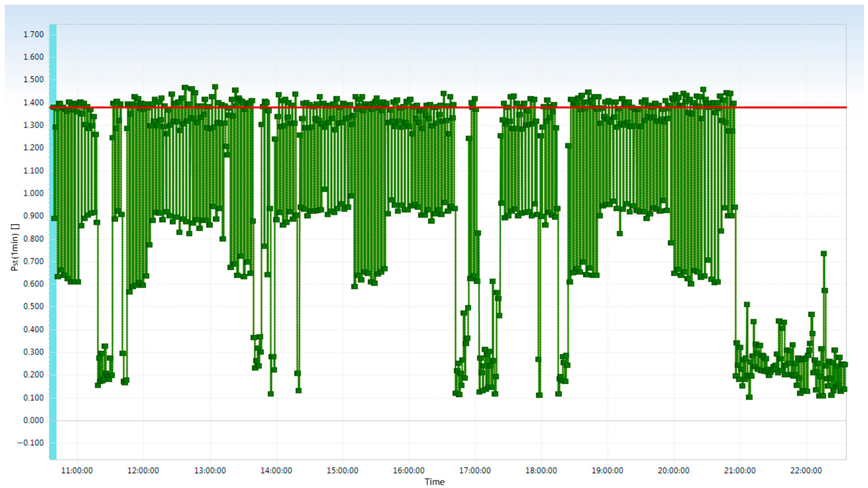Select the 14:00:00 tick label

point(276,470)
